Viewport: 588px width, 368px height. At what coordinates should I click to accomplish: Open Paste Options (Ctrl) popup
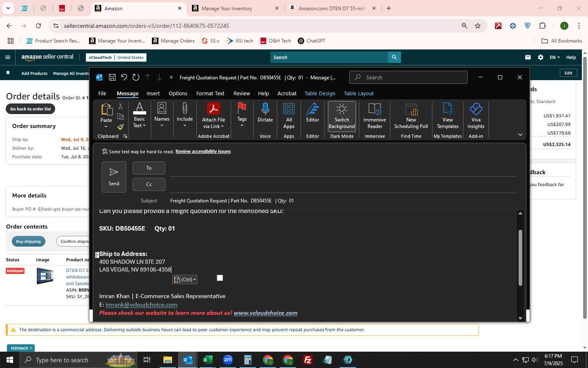click(x=185, y=279)
